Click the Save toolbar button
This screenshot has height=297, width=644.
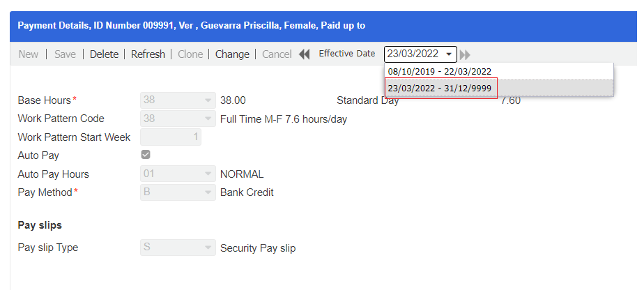pyautogui.click(x=65, y=54)
